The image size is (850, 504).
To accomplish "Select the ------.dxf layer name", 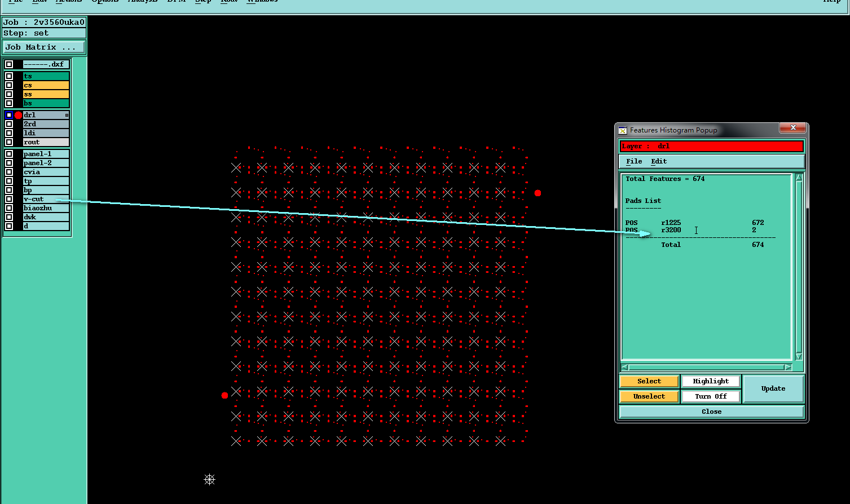I will coord(46,64).
